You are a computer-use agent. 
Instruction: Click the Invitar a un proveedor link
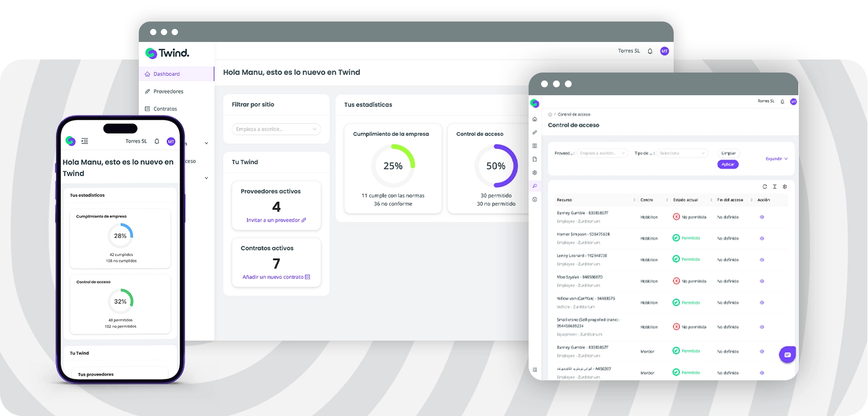(276, 220)
